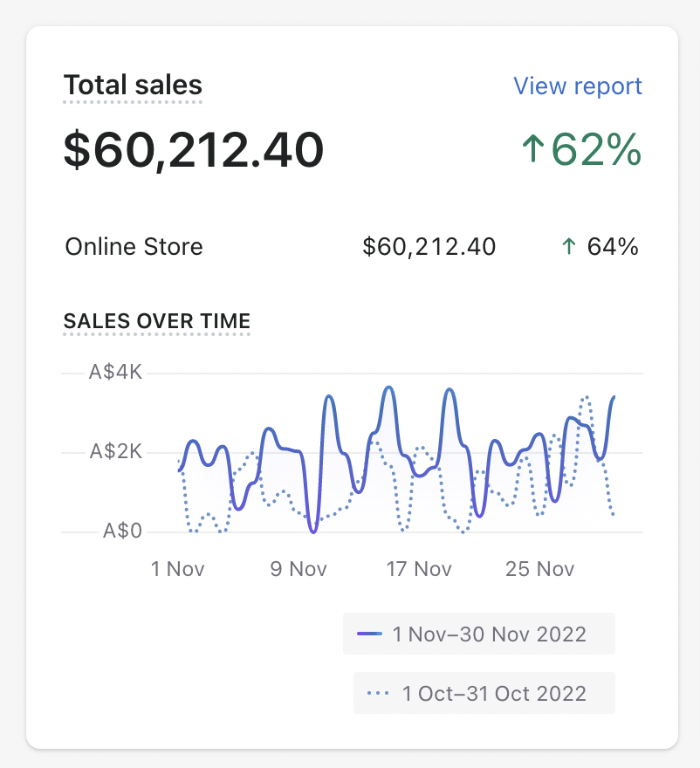
Task: Click the solid line icon in the November legend
Action: [369, 634]
